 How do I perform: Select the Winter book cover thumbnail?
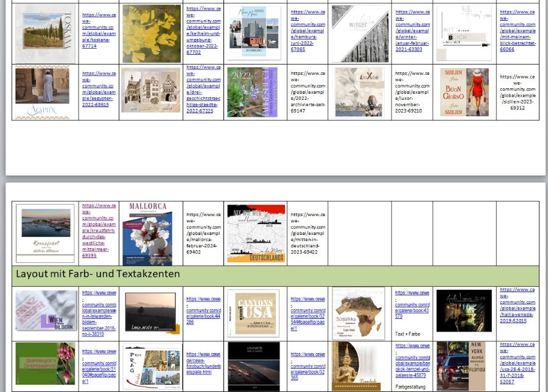point(360,33)
